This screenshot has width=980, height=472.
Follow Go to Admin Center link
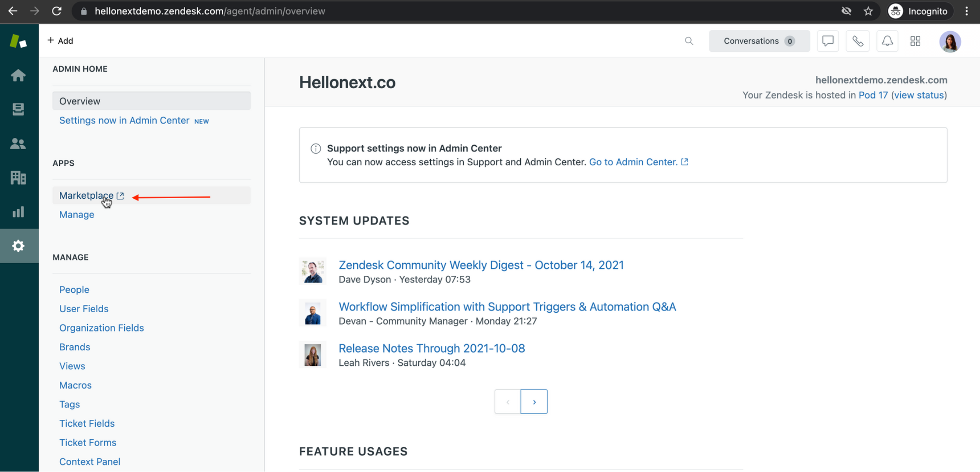pos(638,162)
